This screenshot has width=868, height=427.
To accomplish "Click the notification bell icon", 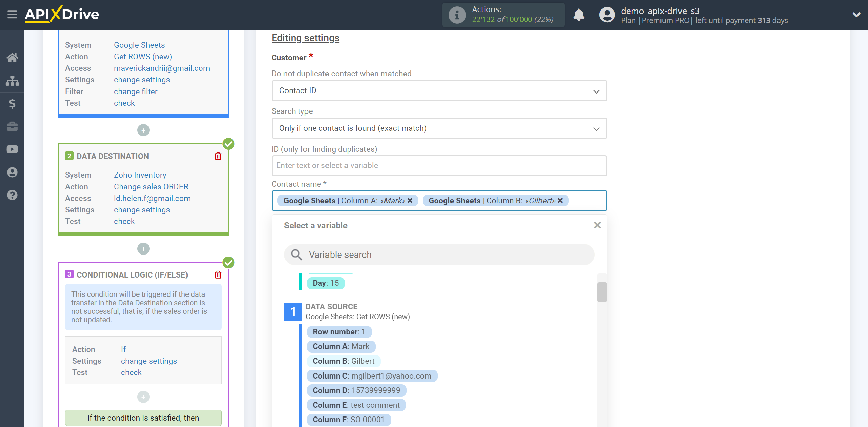I will coord(578,14).
